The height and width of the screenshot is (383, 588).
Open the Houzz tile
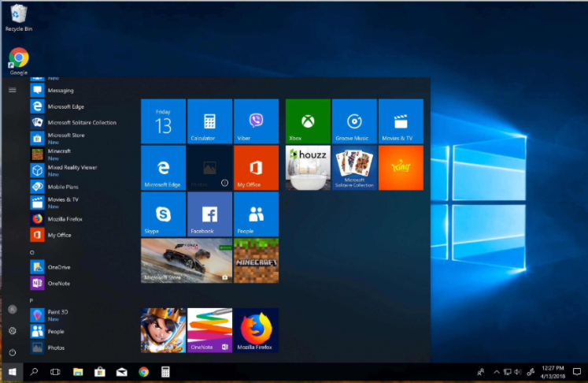tap(308, 168)
